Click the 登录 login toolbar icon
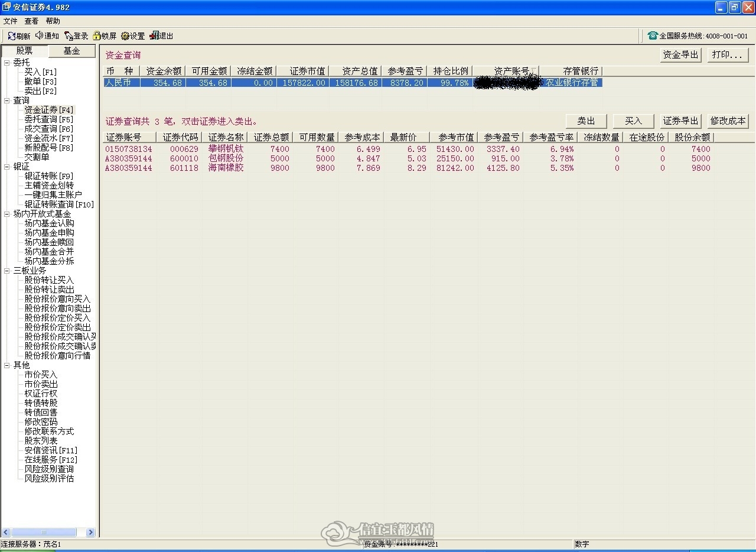The image size is (756, 552). [69, 36]
